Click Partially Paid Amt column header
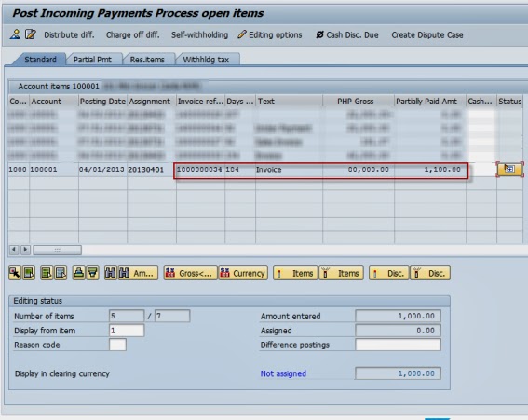This screenshot has height=420, width=528. click(430, 102)
